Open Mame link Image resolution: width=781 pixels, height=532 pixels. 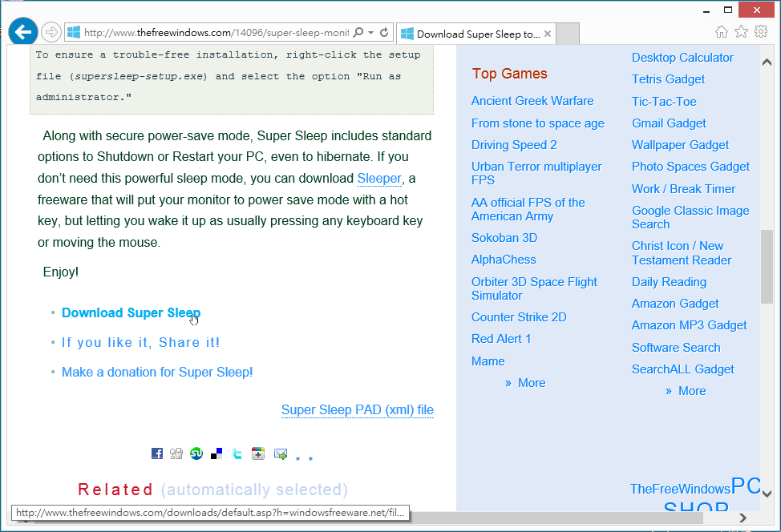488,361
